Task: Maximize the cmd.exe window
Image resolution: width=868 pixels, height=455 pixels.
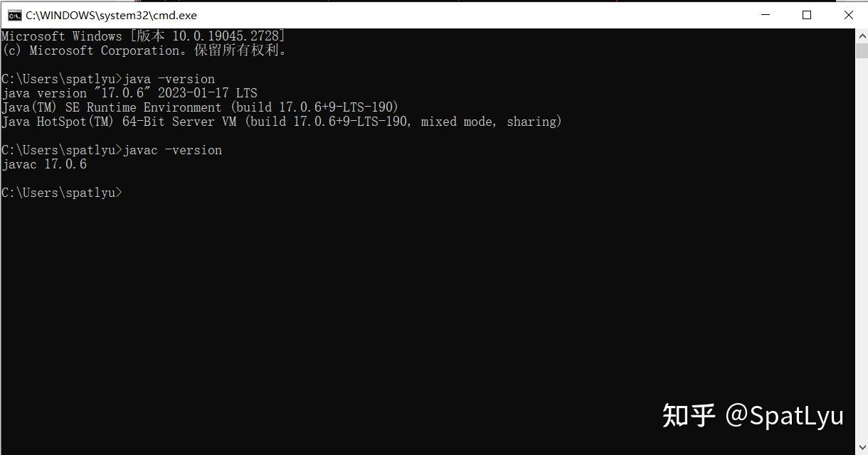Action: (x=807, y=15)
